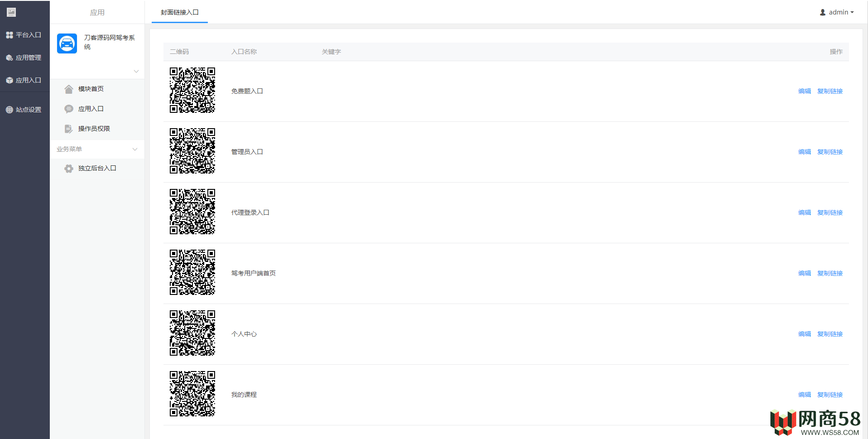Viewport: 868px width, 439px height.
Task: Click the 应用入口 chat bubble icon
Action: [x=69, y=109]
